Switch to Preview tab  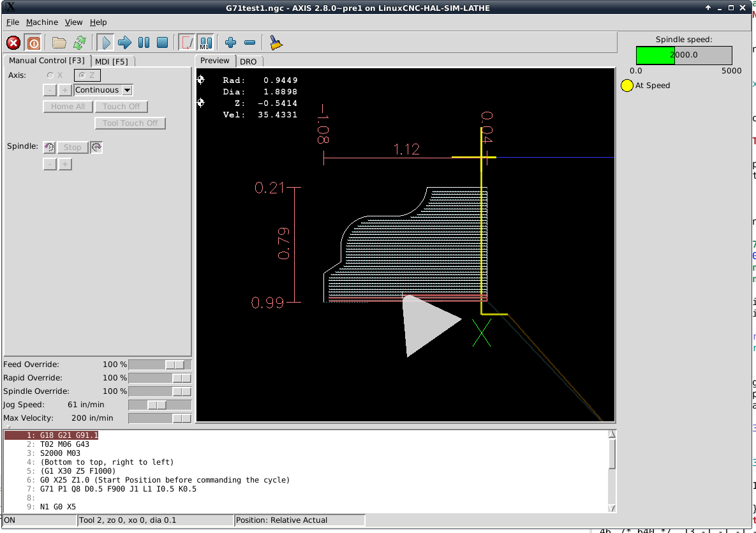tap(215, 61)
